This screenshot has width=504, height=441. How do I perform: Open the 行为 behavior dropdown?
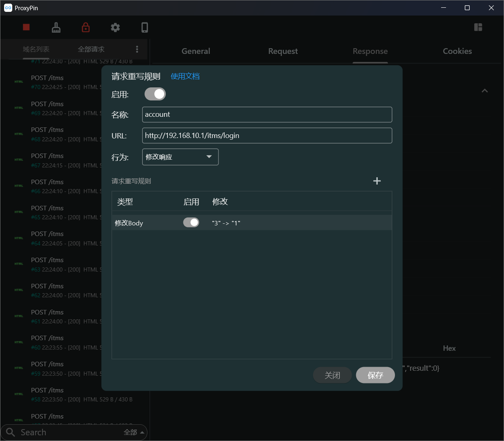pos(180,157)
